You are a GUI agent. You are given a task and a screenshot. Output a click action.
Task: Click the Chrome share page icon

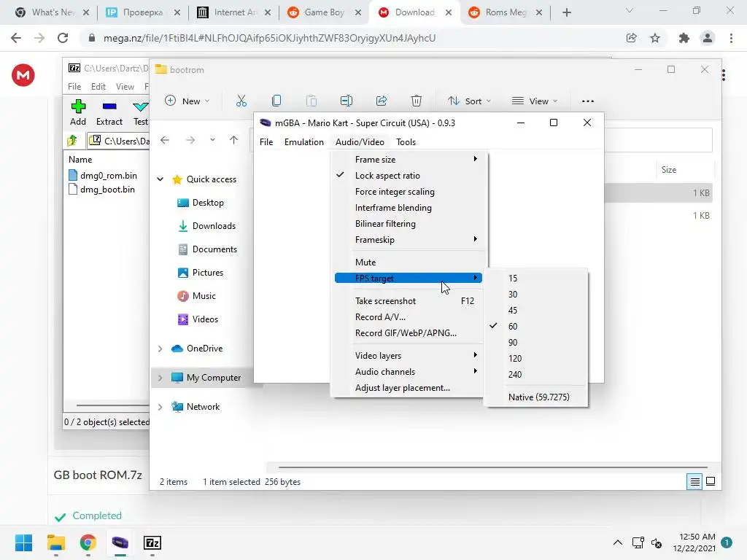click(x=632, y=38)
